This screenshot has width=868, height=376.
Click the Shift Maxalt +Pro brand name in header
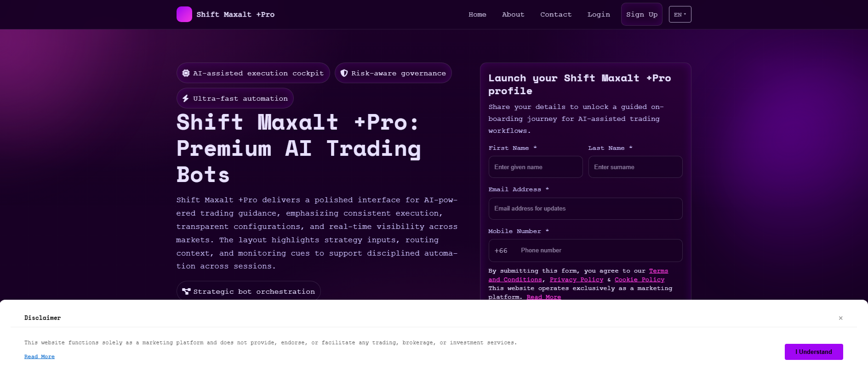[x=235, y=15]
